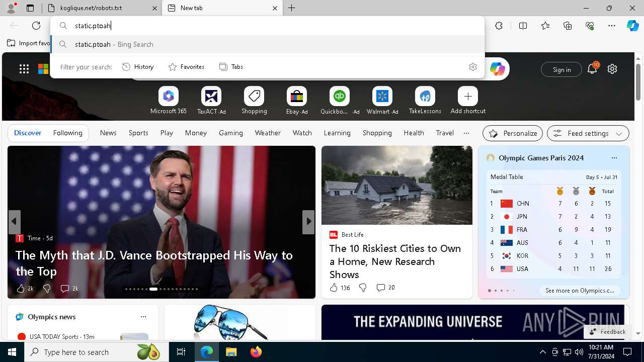Screen dimensions: 644x362
Task: Open Browser essentials heart icon
Action: [590, 26]
